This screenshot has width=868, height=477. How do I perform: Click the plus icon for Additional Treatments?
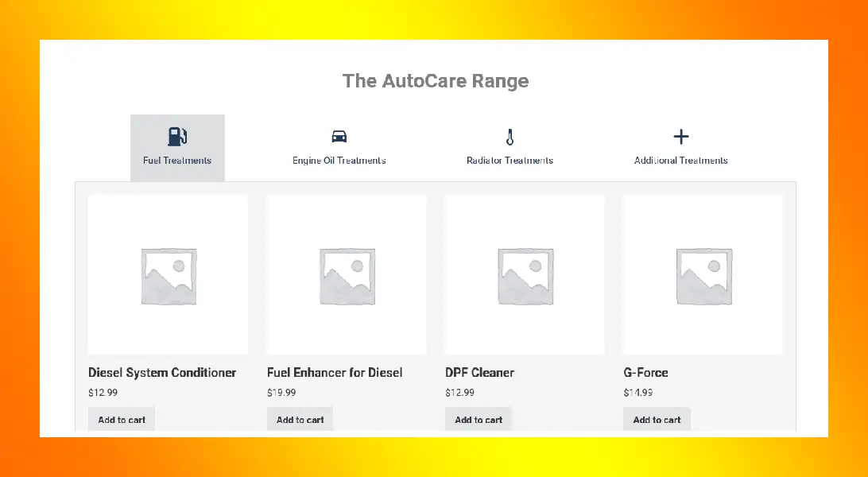point(681,137)
